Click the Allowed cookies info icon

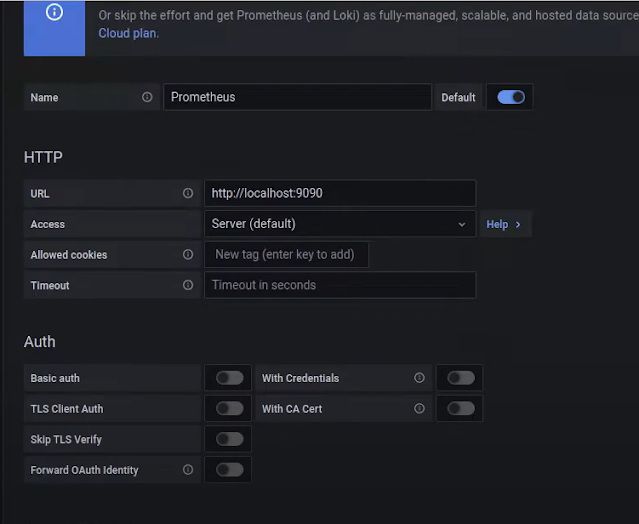188,254
